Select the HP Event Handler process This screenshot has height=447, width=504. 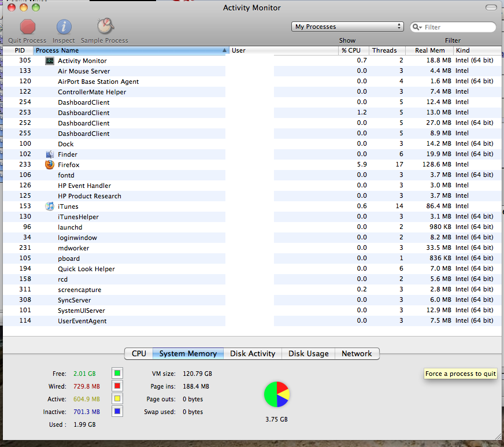click(x=252, y=186)
